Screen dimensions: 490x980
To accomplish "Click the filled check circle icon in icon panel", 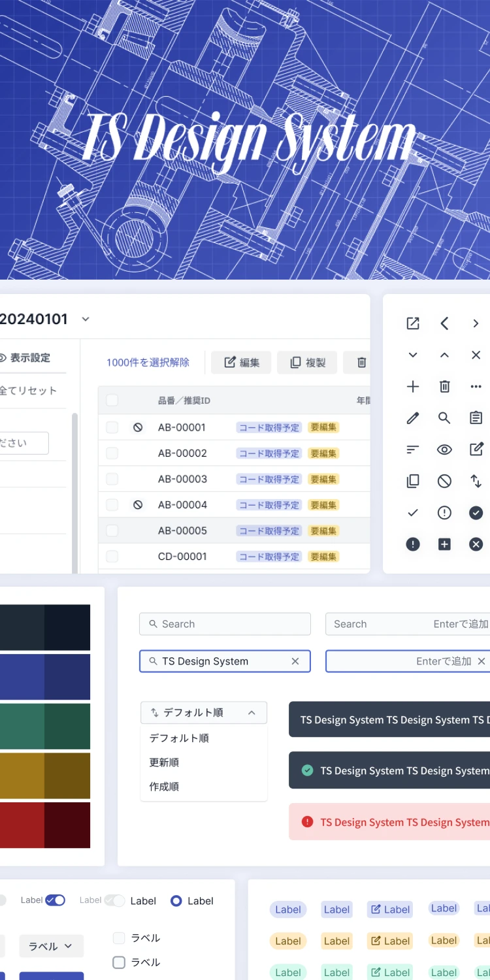I will click(x=476, y=513).
